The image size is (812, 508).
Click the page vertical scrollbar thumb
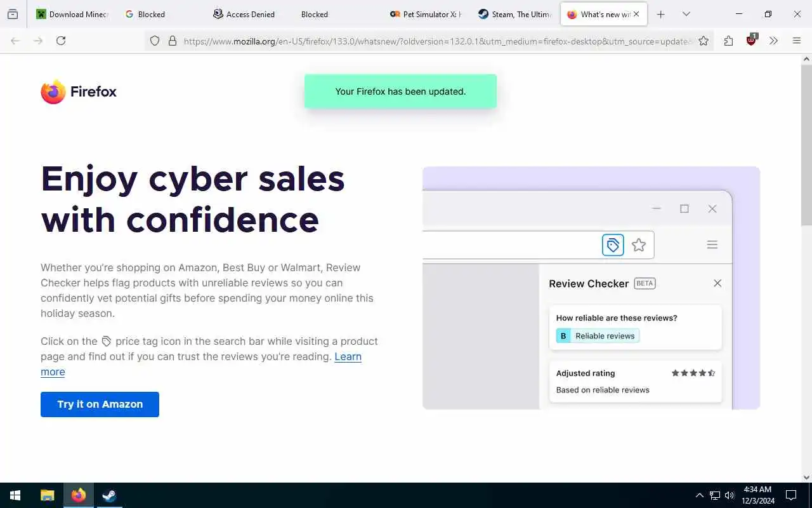(x=806, y=144)
